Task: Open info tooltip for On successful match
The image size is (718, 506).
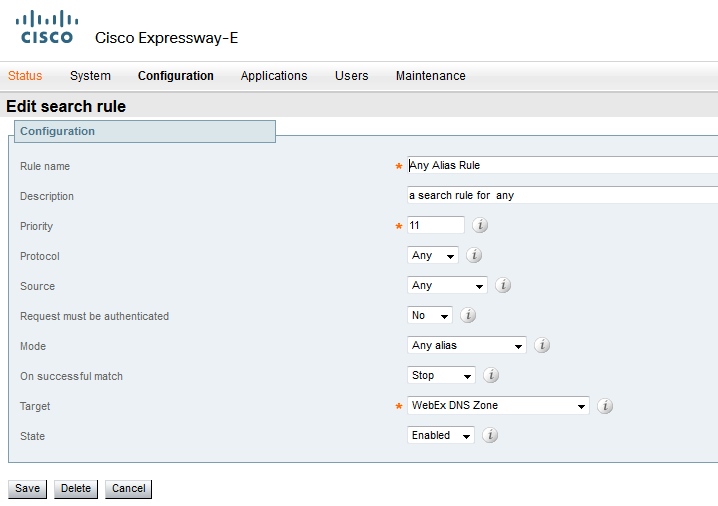Action: pos(491,375)
